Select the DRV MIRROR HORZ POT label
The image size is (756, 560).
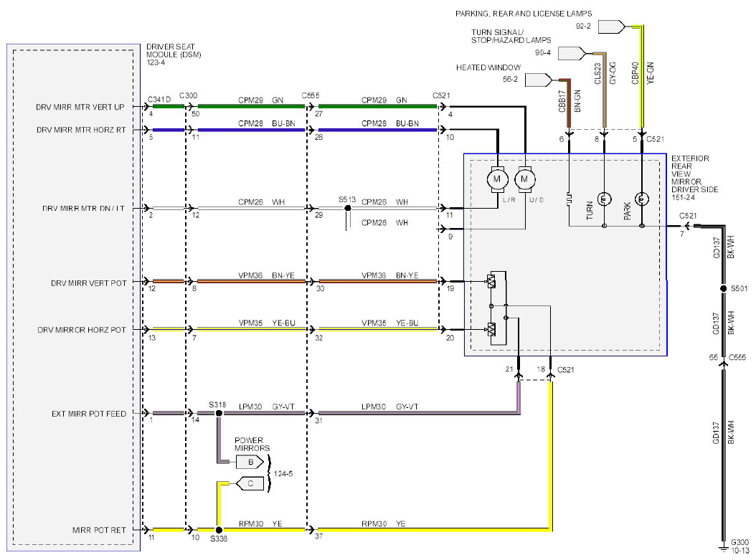coord(82,330)
